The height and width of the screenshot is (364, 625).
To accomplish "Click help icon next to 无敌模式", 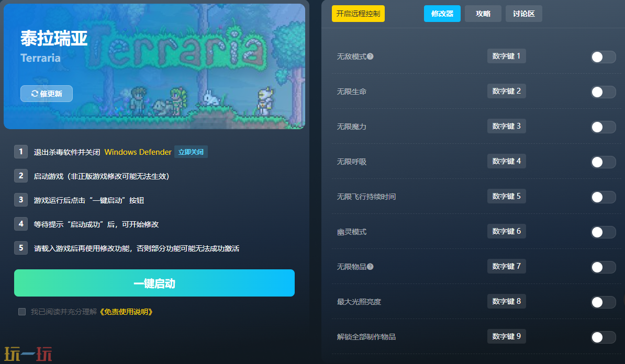I will tap(370, 56).
